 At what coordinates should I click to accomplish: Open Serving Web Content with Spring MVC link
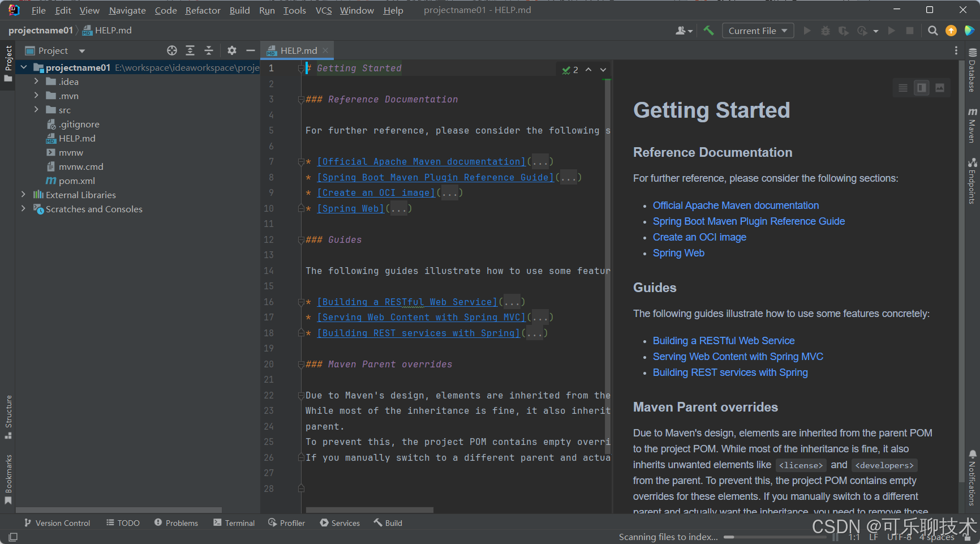click(x=738, y=357)
